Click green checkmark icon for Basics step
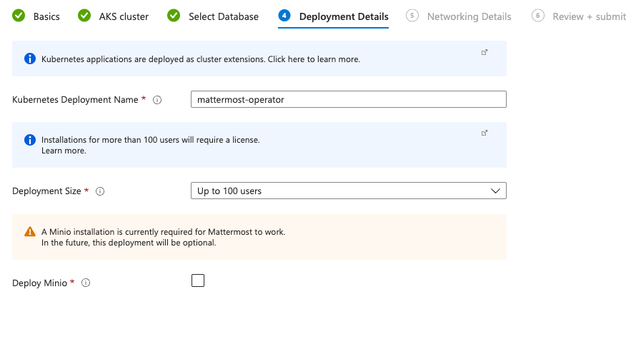 [19, 16]
